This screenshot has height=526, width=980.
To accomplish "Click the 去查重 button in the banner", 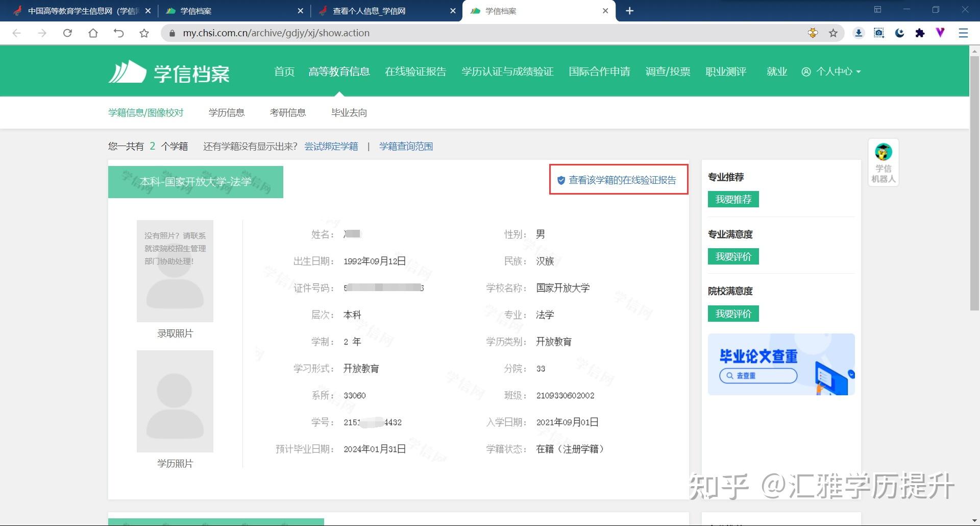I will pos(758,375).
